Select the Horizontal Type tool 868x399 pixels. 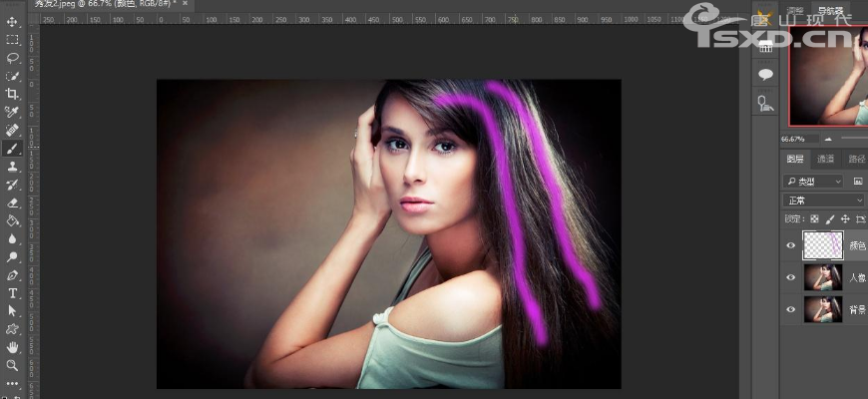[x=13, y=293]
